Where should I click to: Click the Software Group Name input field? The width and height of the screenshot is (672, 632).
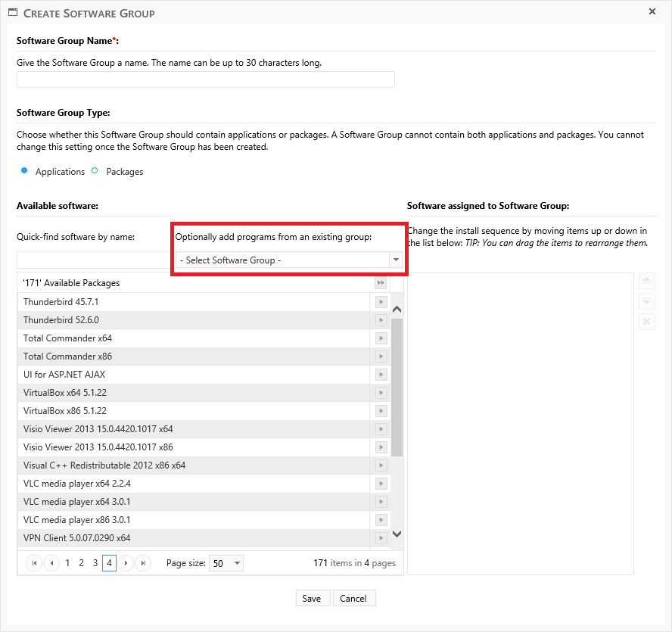[x=206, y=79]
